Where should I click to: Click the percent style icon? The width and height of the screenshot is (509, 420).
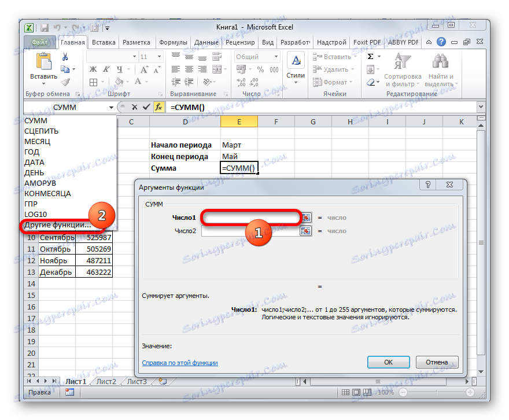click(x=260, y=69)
